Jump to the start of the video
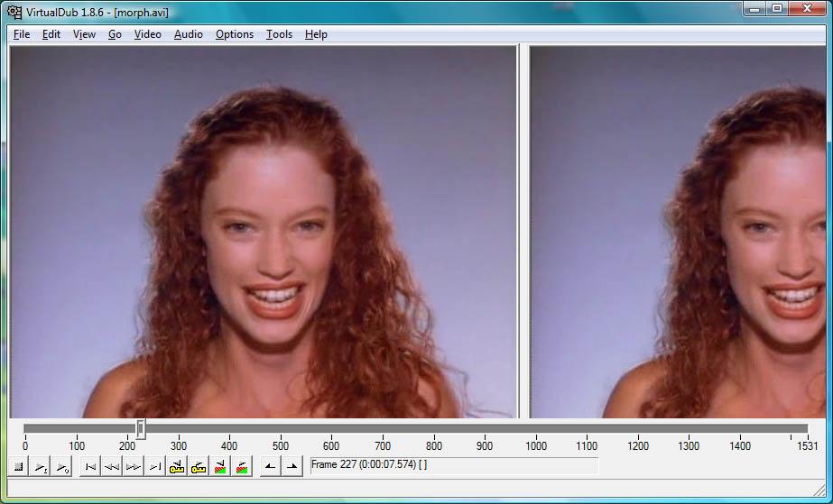The height and width of the screenshot is (504, 833). coord(90,467)
